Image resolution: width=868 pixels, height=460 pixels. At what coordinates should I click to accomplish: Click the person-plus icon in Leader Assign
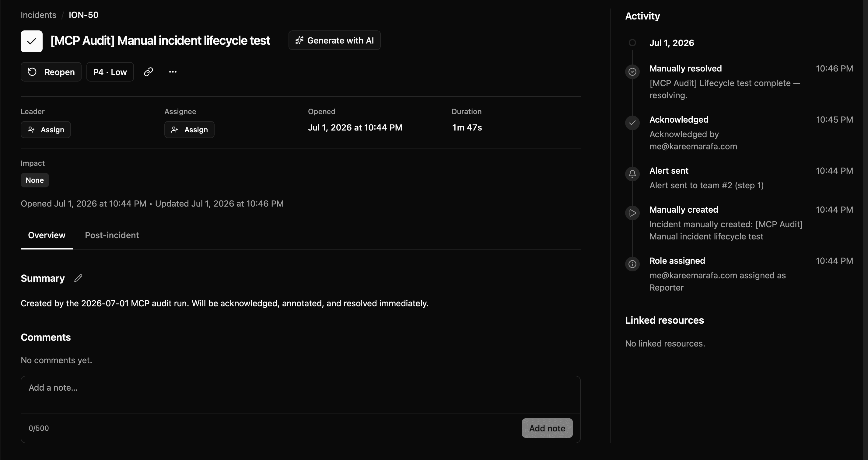click(31, 130)
